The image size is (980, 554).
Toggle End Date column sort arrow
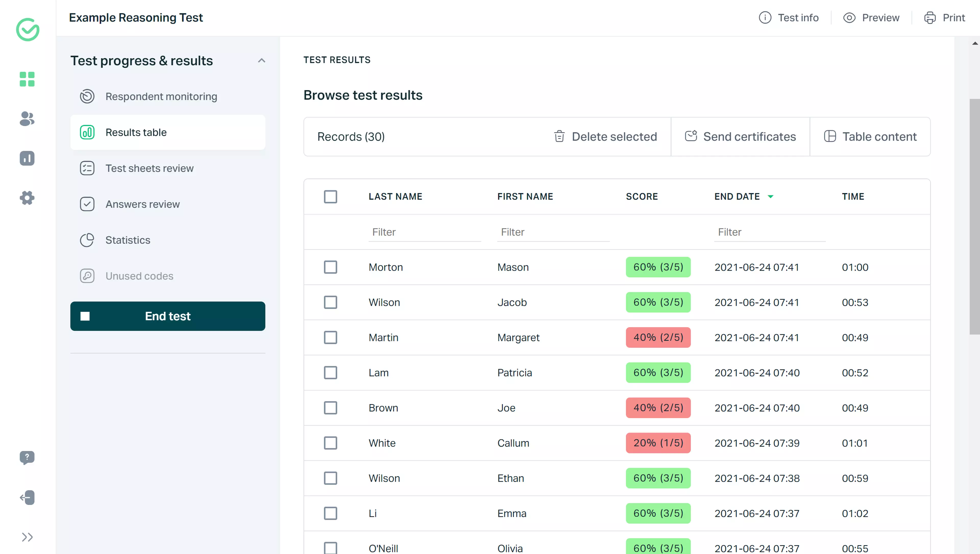[770, 197]
